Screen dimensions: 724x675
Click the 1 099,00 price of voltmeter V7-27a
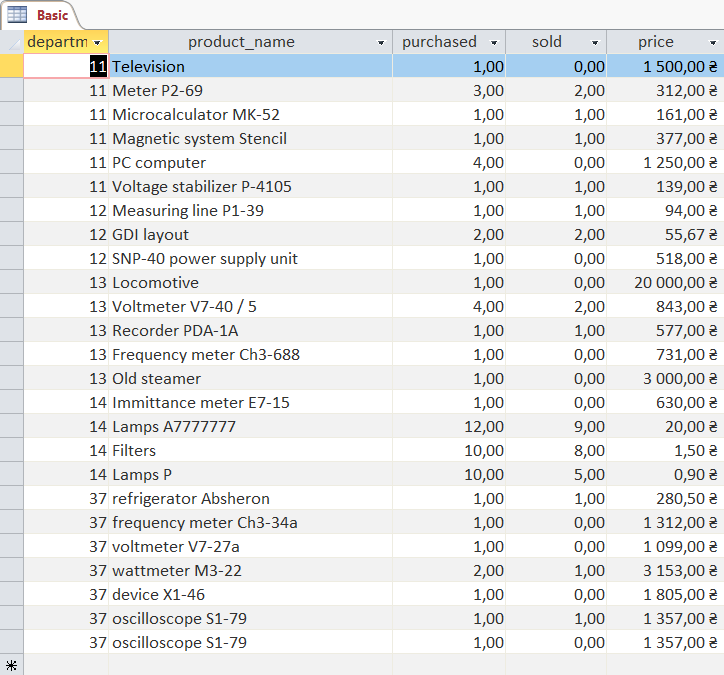(665, 546)
